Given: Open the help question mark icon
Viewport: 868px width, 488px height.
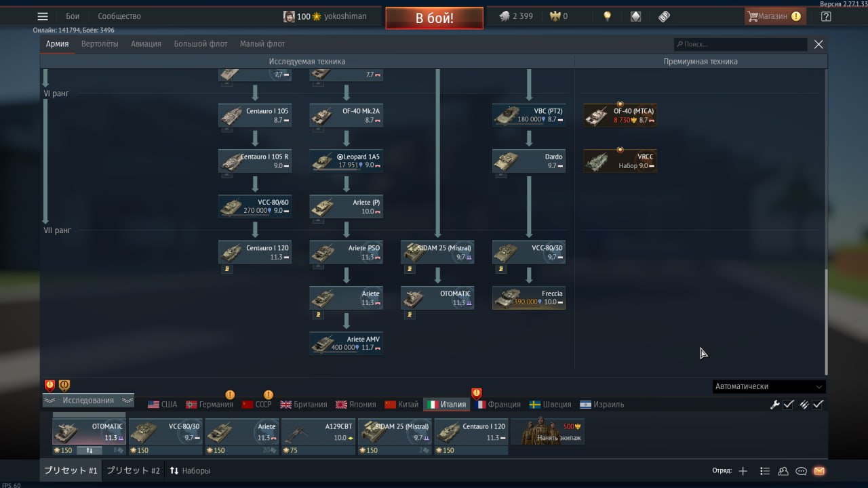Looking at the screenshot, I should [x=825, y=16].
